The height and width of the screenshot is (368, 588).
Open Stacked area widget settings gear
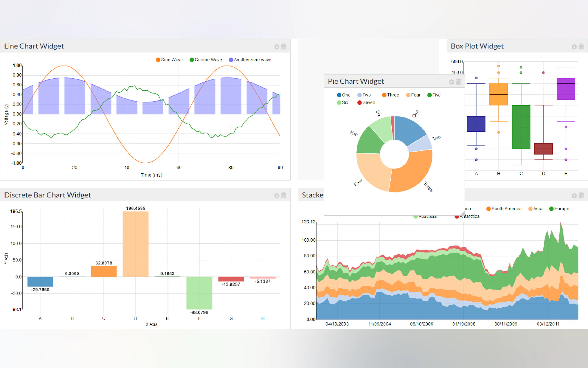pyautogui.click(x=574, y=196)
